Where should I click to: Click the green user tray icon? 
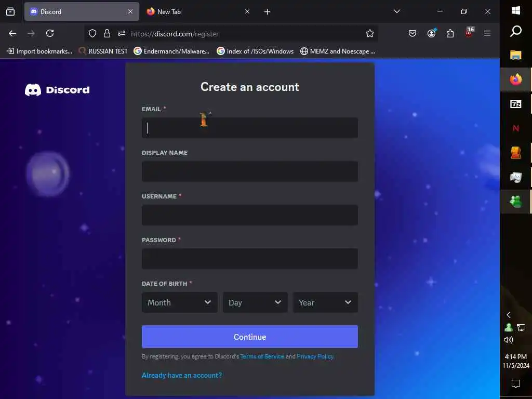tap(509, 327)
